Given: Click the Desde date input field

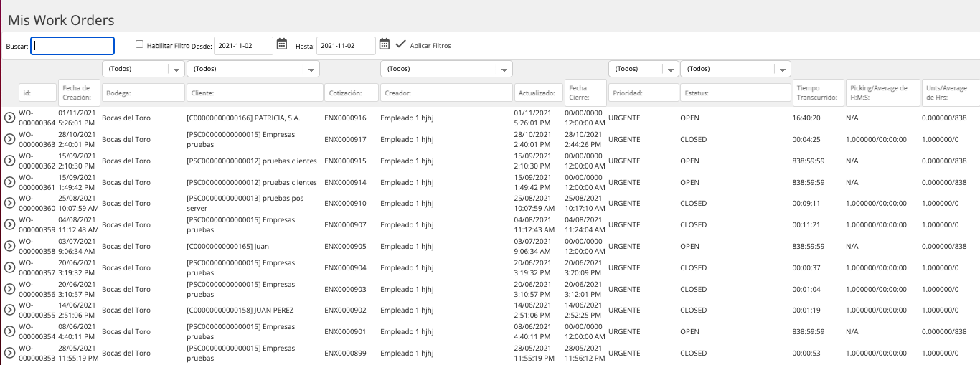Looking at the screenshot, I should pos(243,46).
